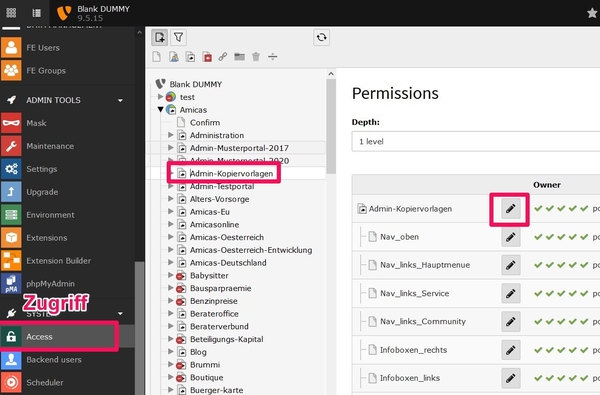
Task: Open phpMyAdmin module
Action: [x=50, y=284]
